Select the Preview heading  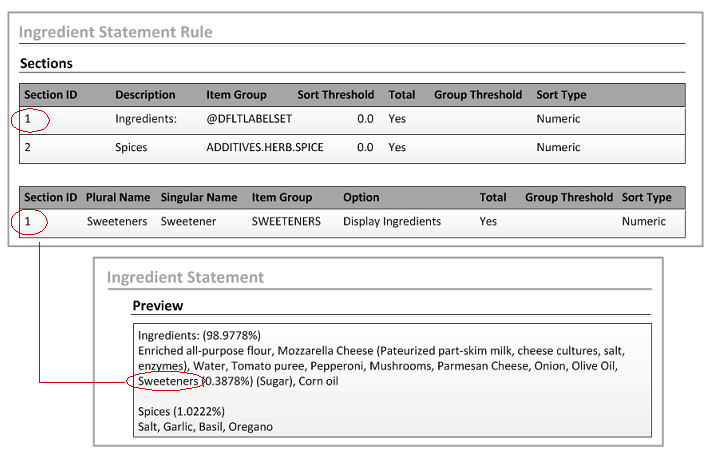(x=158, y=306)
